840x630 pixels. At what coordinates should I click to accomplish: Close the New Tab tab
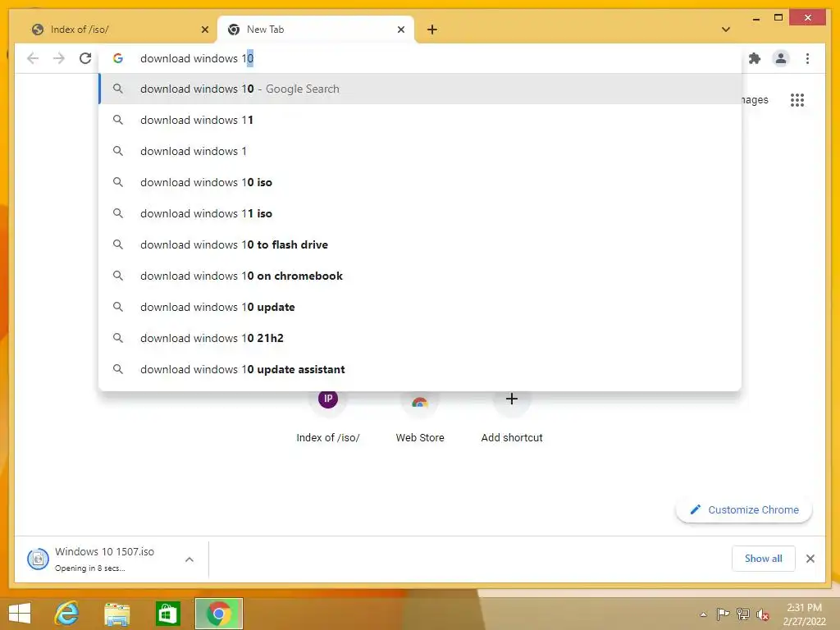[x=400, y=30]
